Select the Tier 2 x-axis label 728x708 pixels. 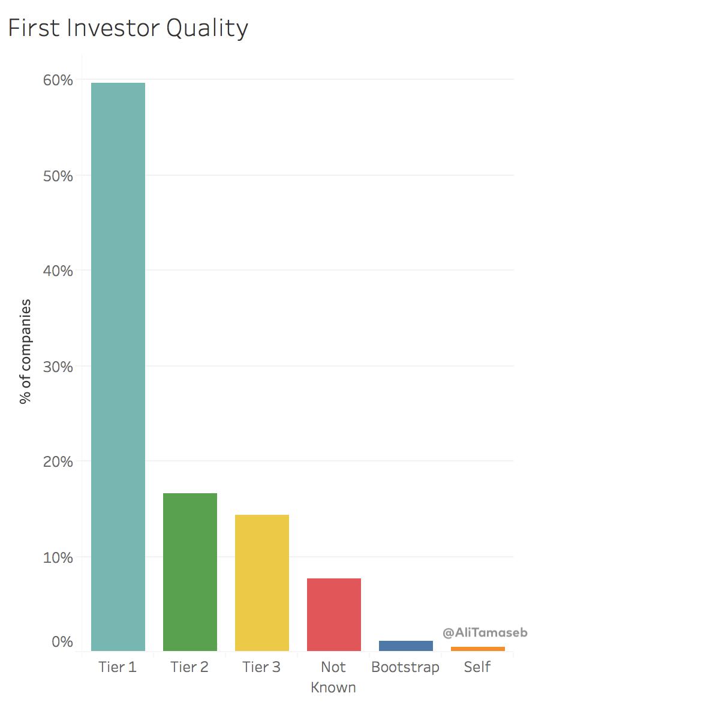click(x=189, y=667)
